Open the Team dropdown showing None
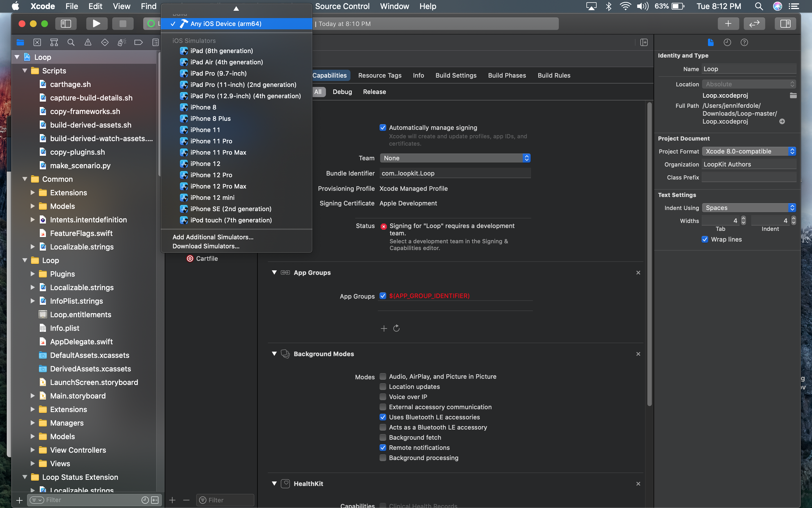Viewport: 812px width, 508px height. click(x=455, y=158)
